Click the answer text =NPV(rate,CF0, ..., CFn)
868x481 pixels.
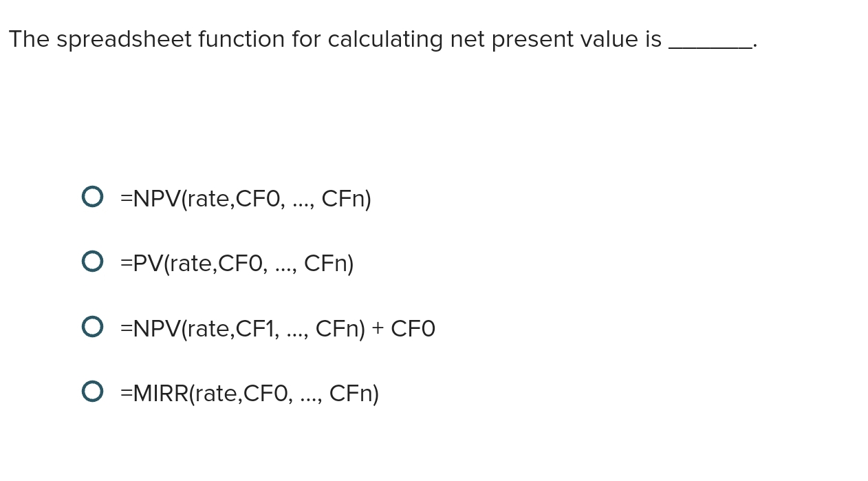click(x=245, y=199)
